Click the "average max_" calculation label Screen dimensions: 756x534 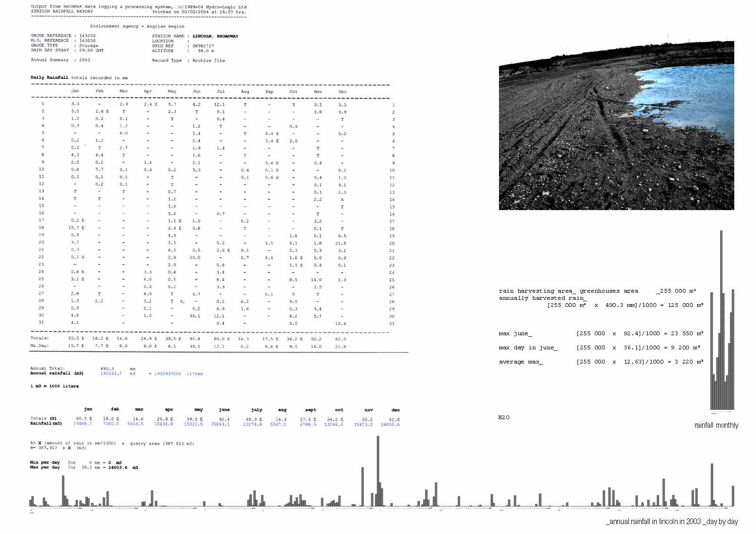pos(521,362)
